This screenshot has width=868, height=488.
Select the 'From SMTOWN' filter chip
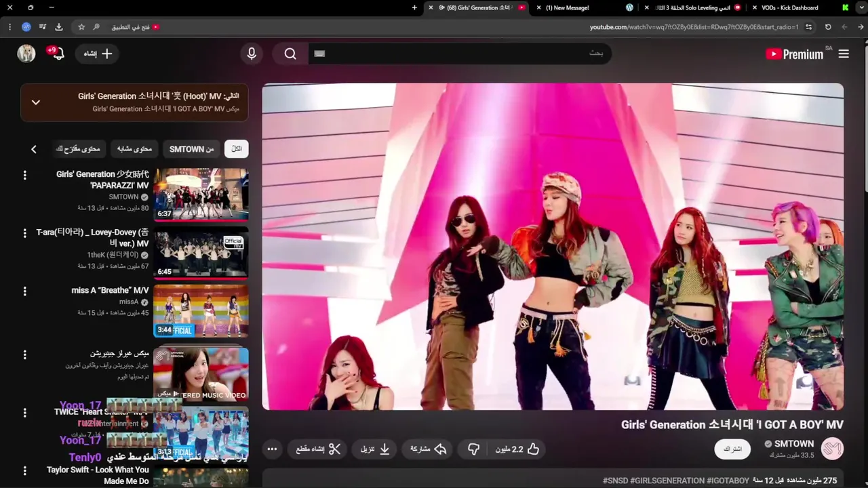pyautogui.click(x=191, y=149)
